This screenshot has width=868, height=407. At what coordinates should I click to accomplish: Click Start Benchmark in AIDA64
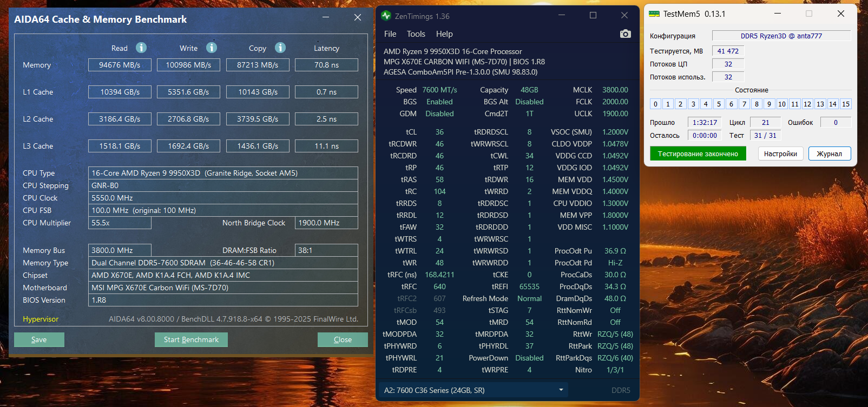(192, 339)
